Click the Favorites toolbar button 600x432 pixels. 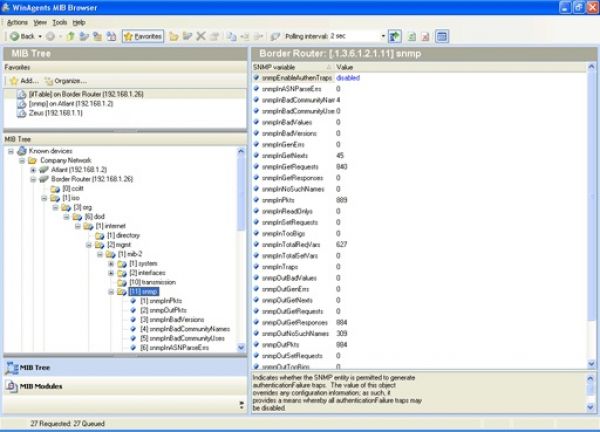(x=142, y=36)
